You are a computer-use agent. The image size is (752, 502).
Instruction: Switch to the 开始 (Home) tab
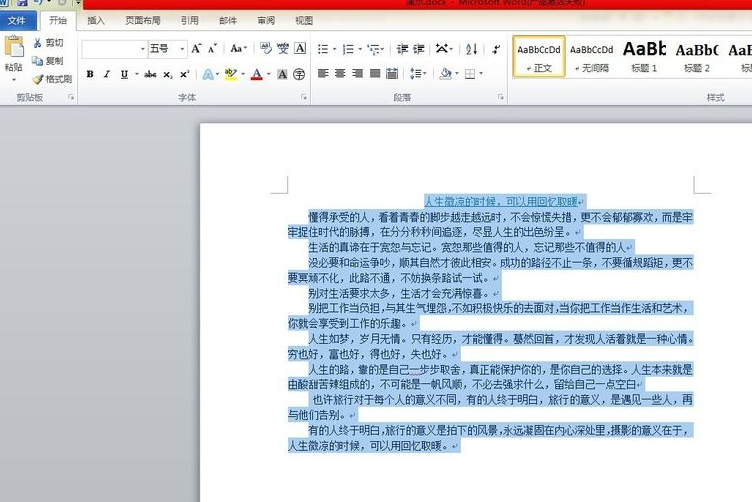[x=58, y=21]
